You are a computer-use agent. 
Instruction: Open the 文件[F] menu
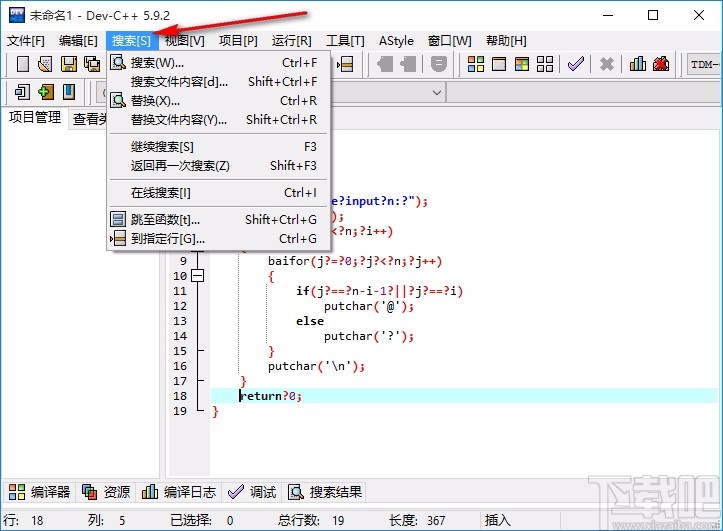coord(26,41)
